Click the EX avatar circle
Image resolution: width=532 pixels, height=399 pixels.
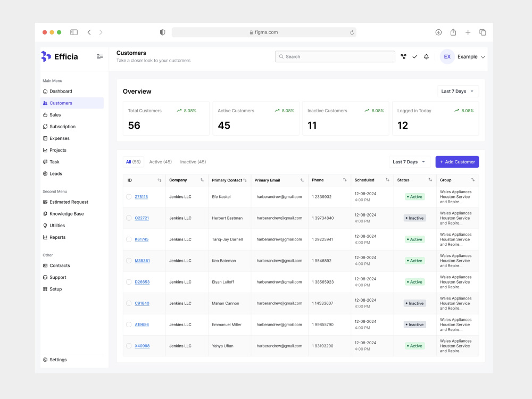[447, 57]
